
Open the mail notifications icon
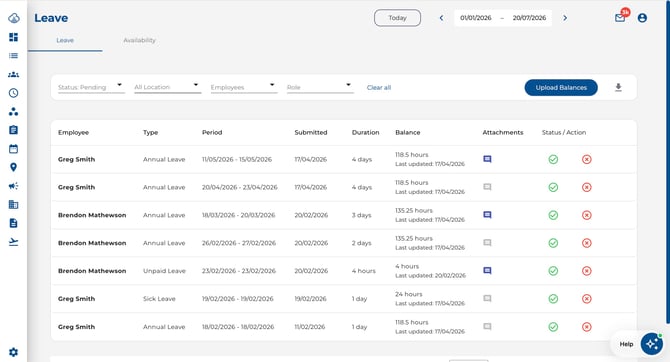click(620, 18)
